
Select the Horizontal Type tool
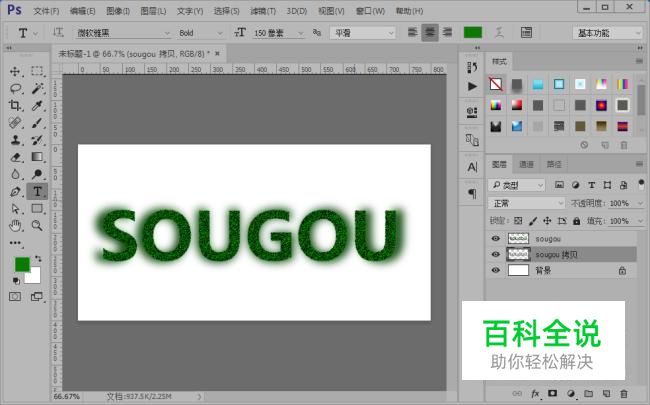(37, 191)
